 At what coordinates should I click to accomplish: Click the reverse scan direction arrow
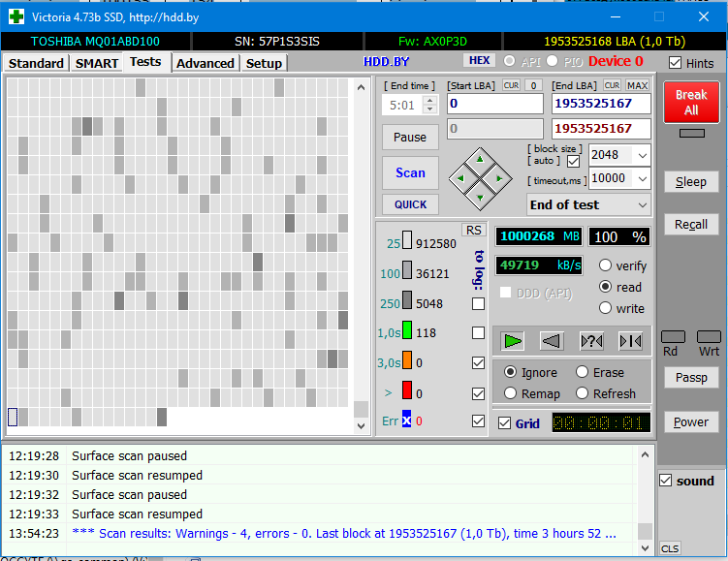point(552,341)
